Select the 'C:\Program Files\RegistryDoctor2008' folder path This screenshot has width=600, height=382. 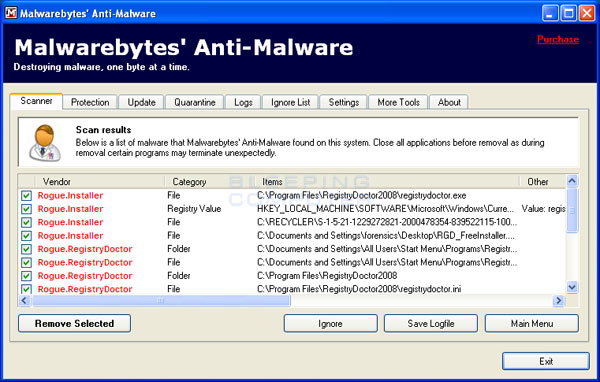[327, 276]
